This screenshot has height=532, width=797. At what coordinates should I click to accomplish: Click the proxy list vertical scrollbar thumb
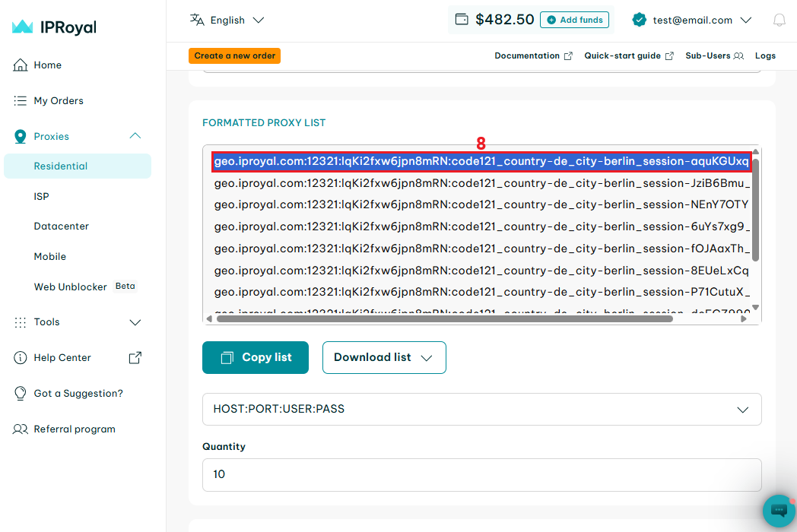click(x=755, y=209)
